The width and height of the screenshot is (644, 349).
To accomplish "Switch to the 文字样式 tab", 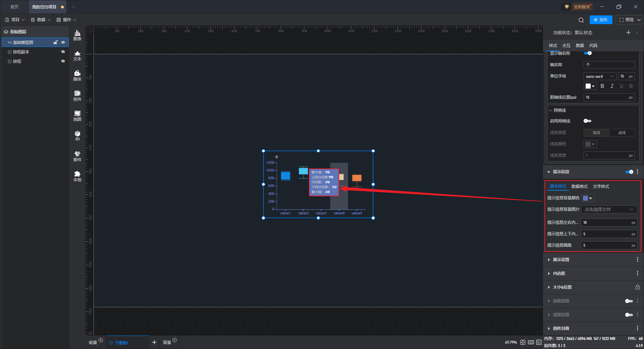I will tap(601, 187).
